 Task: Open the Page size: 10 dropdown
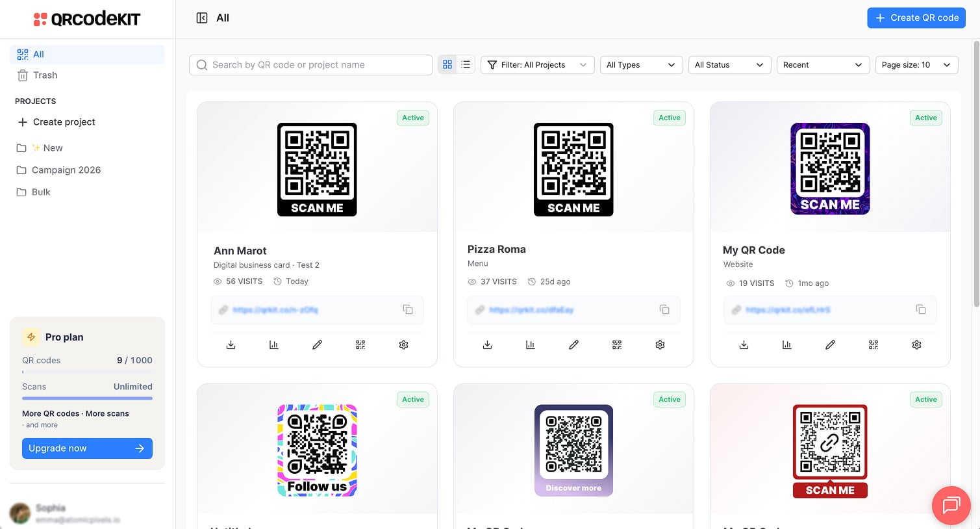(917, 65)
